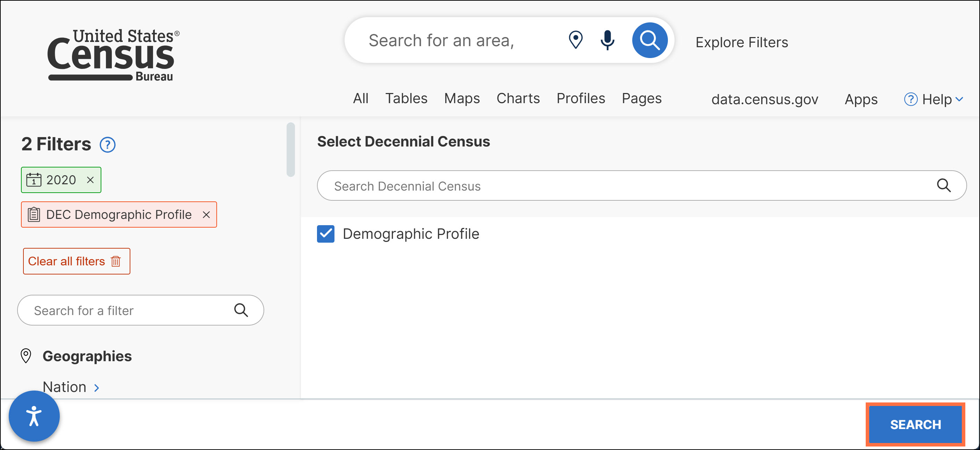Click the location pin icon in search bar
The image size is (980, 450).
pyautogui.click(x=575, y=40)
